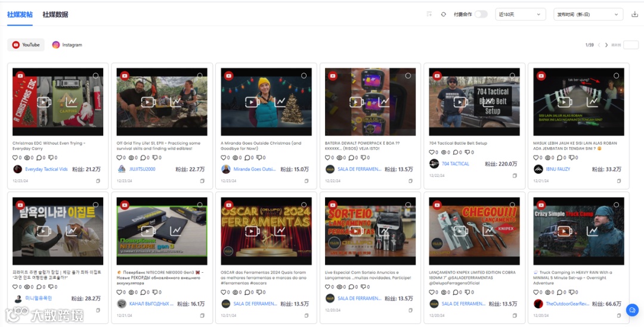Dislike thumbs-down icon on Truck Camping card
Image resolution: width=644 pixels, height=327 pixels.
[571, 292]
